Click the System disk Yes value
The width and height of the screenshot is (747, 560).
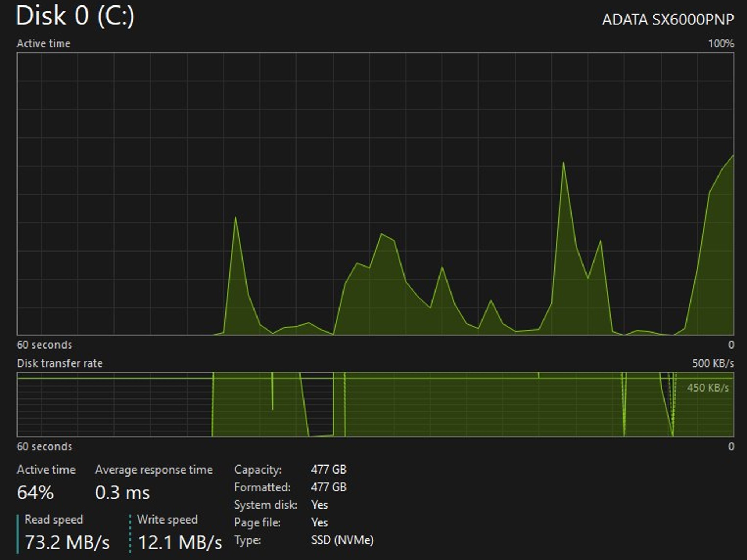coord(320,505)
